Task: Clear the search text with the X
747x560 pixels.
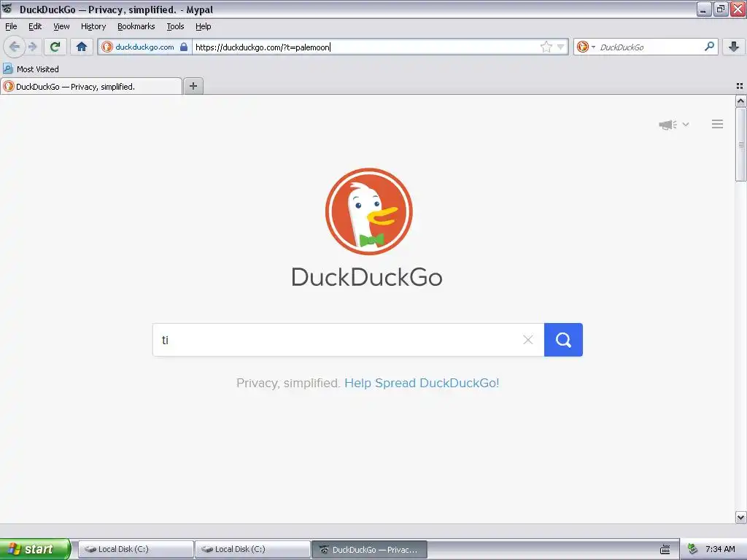Action: click(x=528, y=340)
